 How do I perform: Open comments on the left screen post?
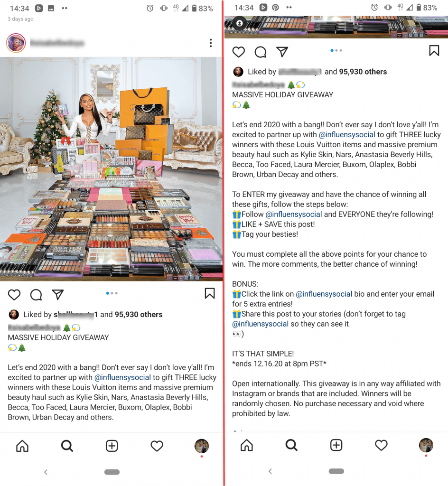tap(36, 294)
